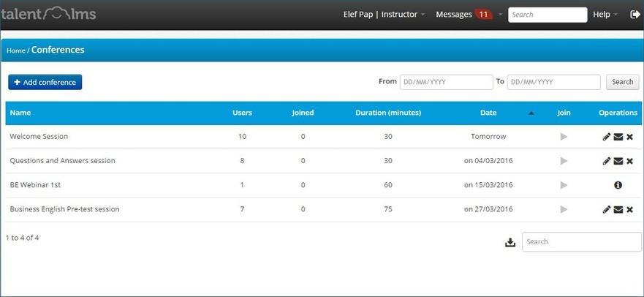Click the table search box below the list
Screen dimensions: 644x297
coord(581,242)
